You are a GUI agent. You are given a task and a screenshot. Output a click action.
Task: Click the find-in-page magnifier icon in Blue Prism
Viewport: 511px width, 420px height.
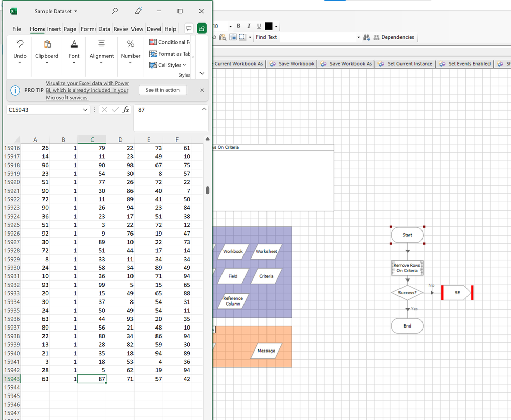(223, 37)
